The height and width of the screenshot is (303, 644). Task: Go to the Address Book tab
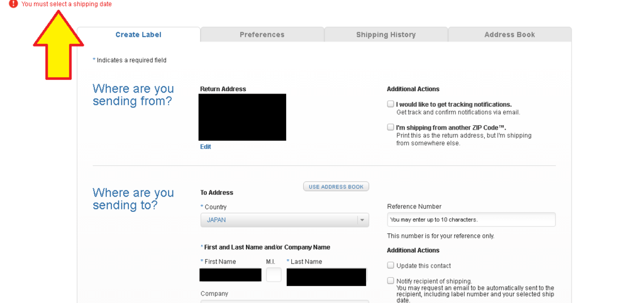pyautogui.click(x=509, y=35)
